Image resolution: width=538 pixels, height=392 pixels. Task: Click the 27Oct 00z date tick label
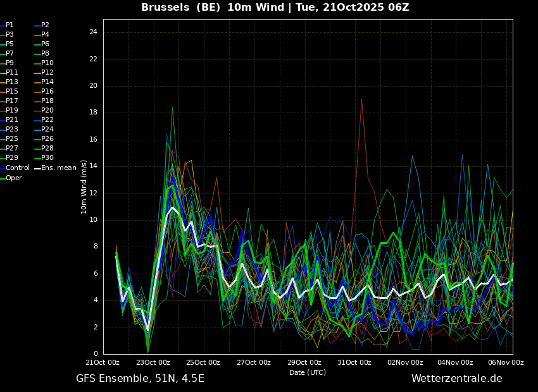(253, 363)
